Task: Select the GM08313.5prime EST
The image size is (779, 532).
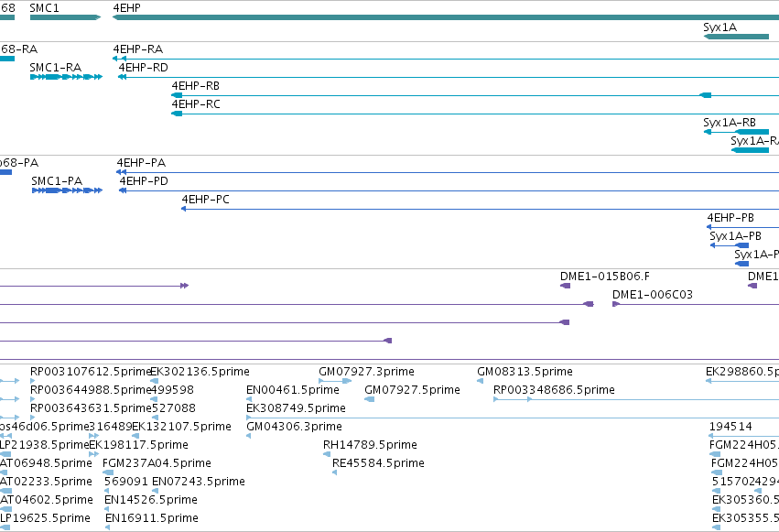Action: click(x=480, y=381)
